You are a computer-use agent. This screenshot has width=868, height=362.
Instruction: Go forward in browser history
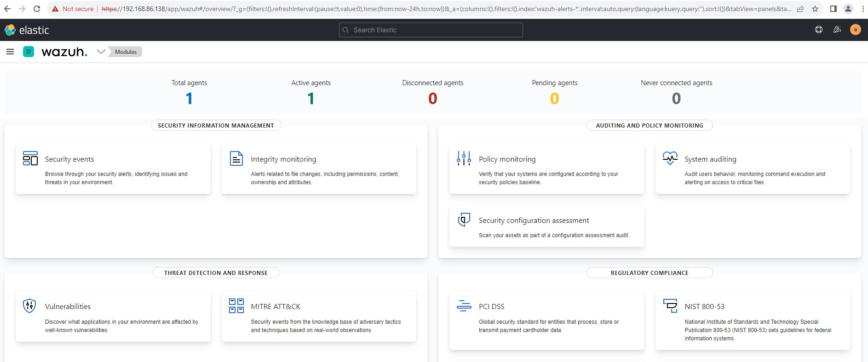(22, 9)
